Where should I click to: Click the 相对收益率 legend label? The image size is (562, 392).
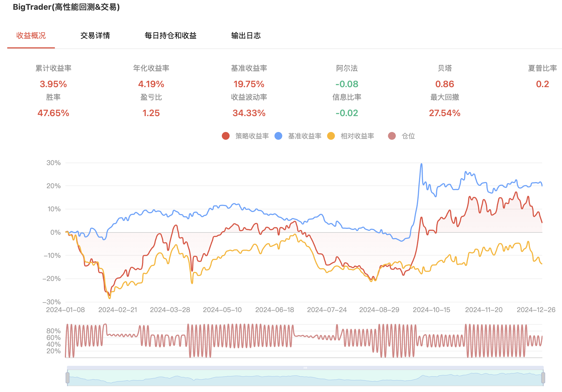(357, 136)
